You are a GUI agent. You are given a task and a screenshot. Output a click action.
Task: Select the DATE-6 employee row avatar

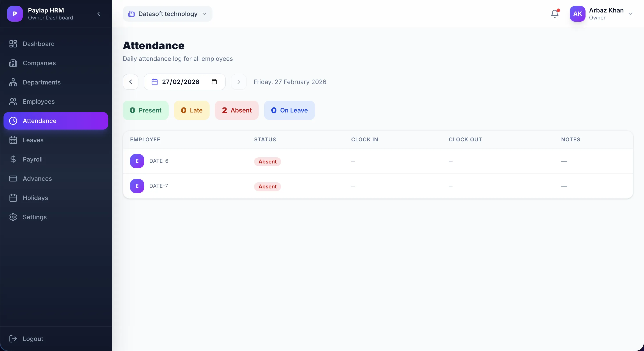(137, 161)
